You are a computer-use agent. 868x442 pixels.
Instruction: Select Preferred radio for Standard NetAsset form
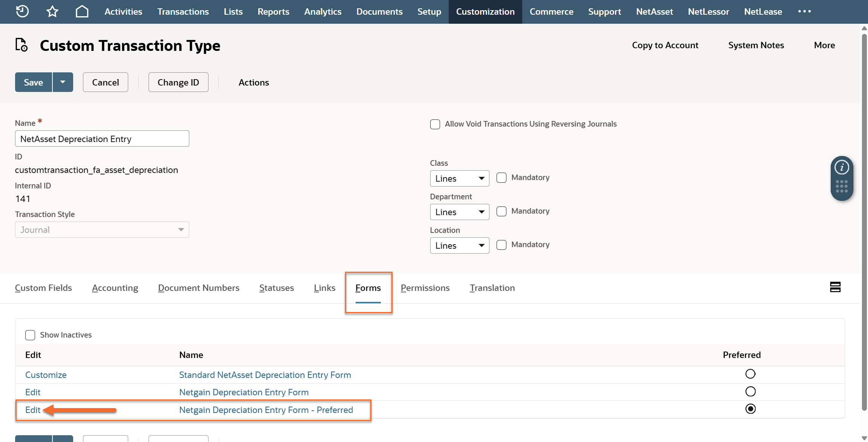750,374
